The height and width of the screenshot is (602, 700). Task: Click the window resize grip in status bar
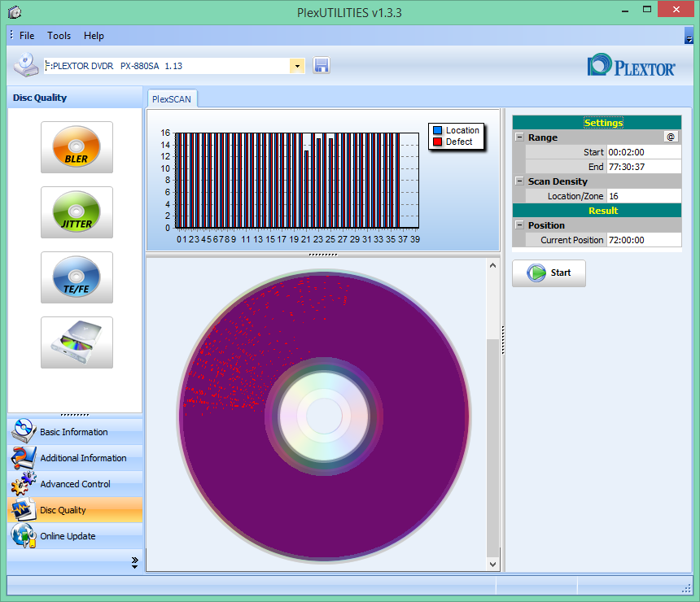[687, 589]
